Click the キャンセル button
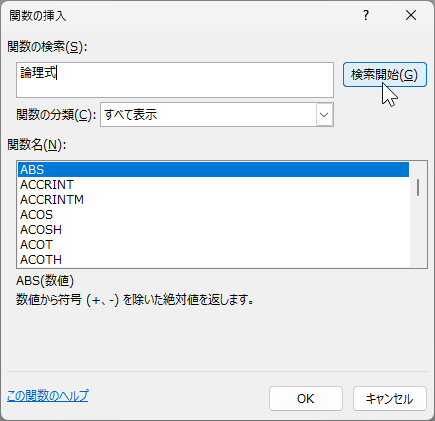Screen dimensions: 435x421 click(x=390, y=399)
